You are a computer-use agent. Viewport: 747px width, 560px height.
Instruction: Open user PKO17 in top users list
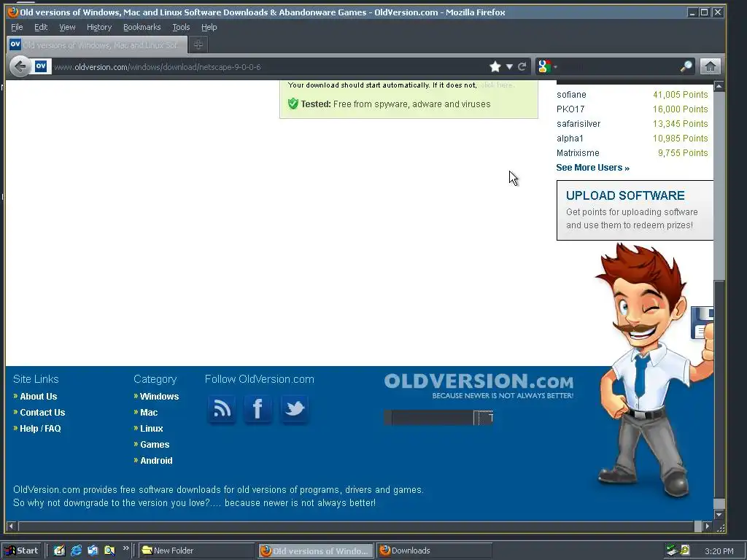pyautogui.click(x=570, y=109)
